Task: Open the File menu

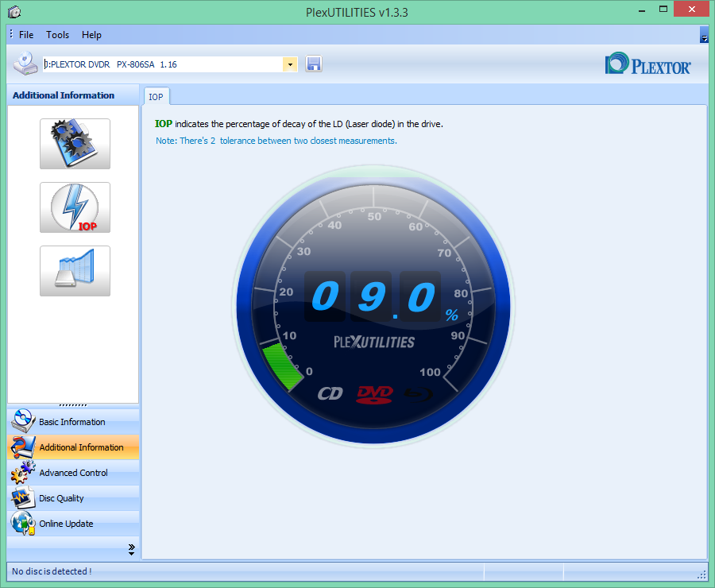Action: point(26,35)
